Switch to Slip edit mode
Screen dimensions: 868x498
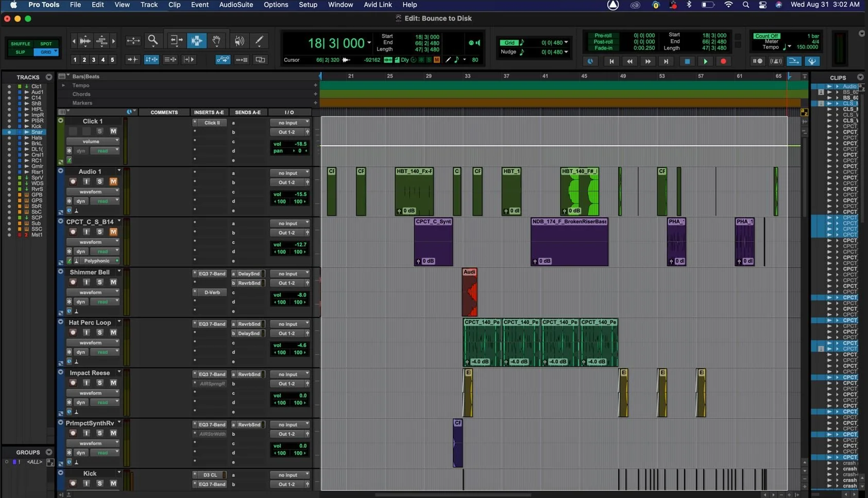(20, 52)
